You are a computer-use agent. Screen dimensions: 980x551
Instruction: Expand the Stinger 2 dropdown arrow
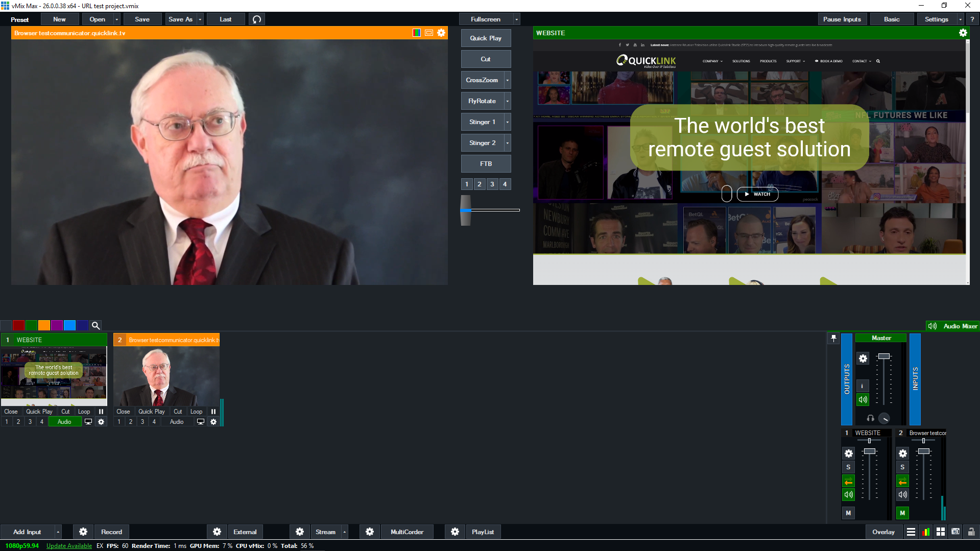point(507,143)
